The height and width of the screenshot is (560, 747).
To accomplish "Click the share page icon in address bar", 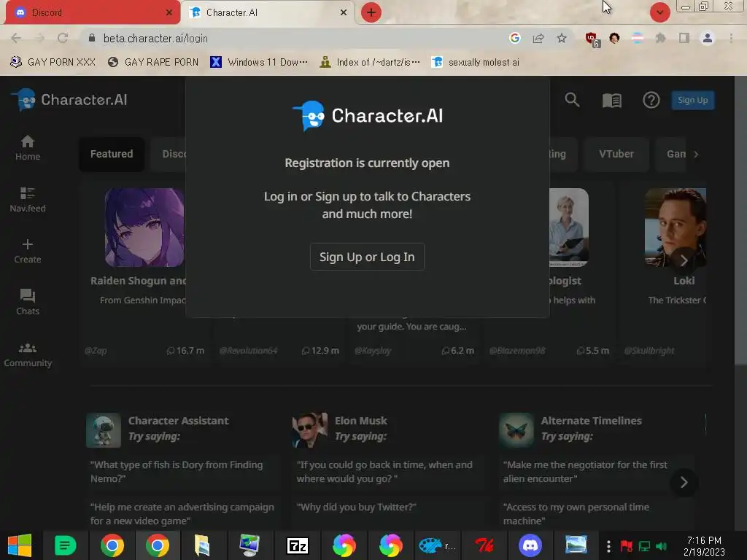I will coord(538,38).
